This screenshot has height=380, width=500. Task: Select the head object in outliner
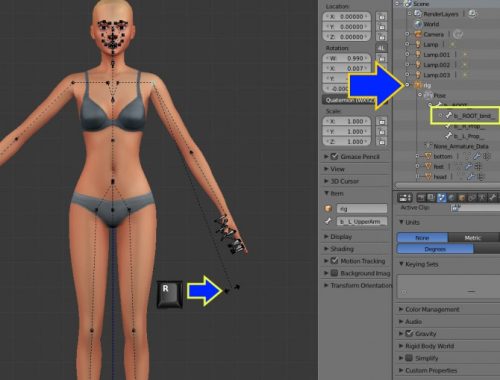coord(440,177)
